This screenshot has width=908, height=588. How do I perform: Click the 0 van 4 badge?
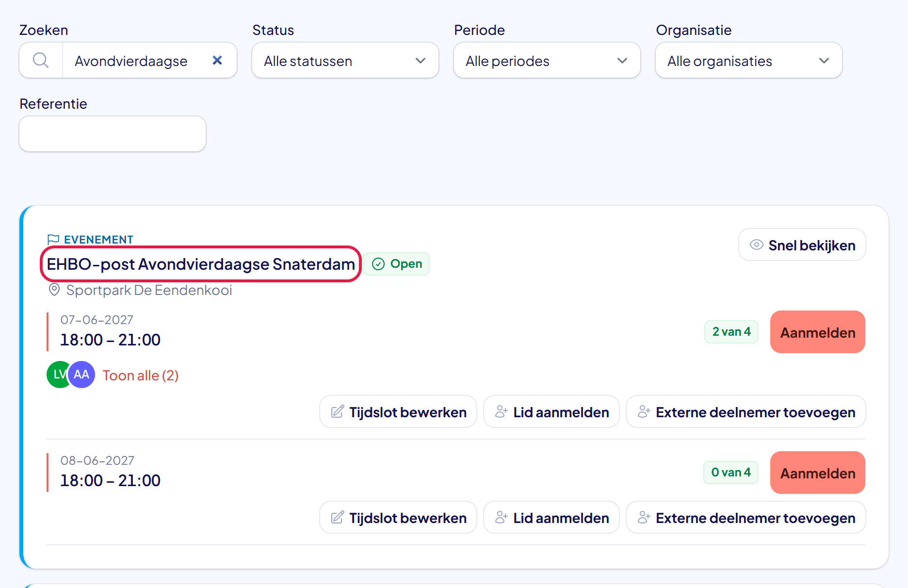click(x=731, y=473)
